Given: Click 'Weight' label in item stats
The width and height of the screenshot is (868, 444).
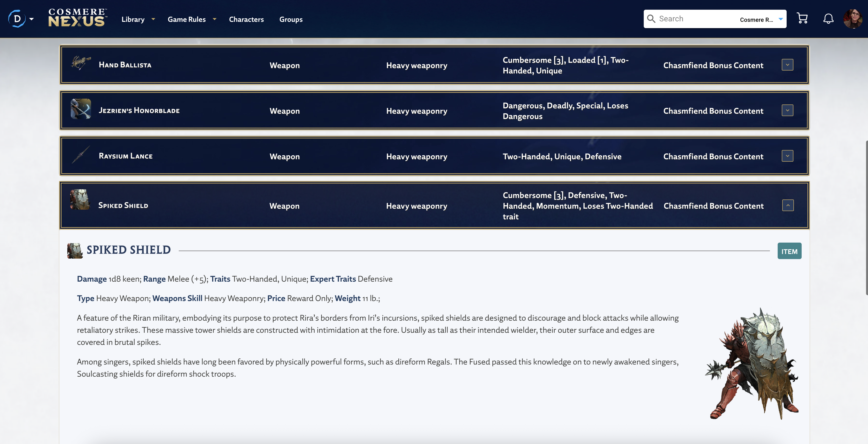Looking at the screenshot, I should 347,298.
